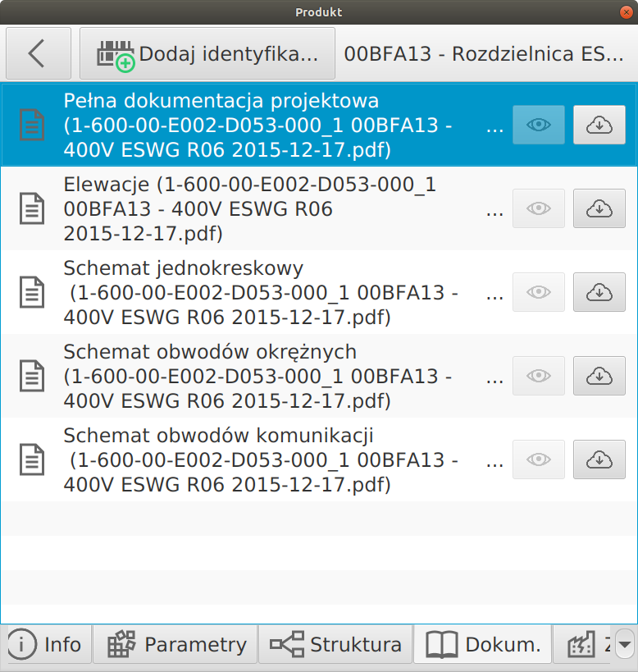
Task: Open the tab overflow dropdown arrow
Action: [x=625, y=644]
